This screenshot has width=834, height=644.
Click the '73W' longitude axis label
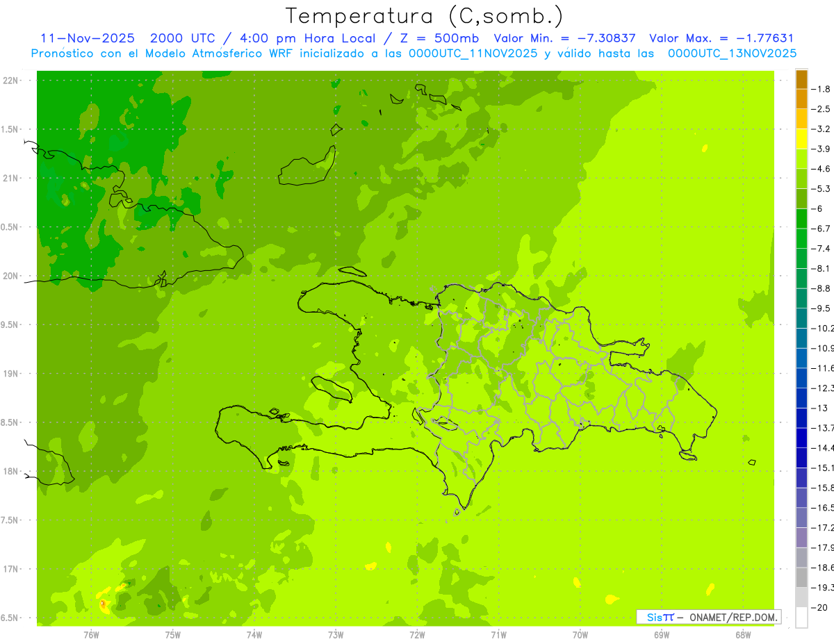point(336,636)
